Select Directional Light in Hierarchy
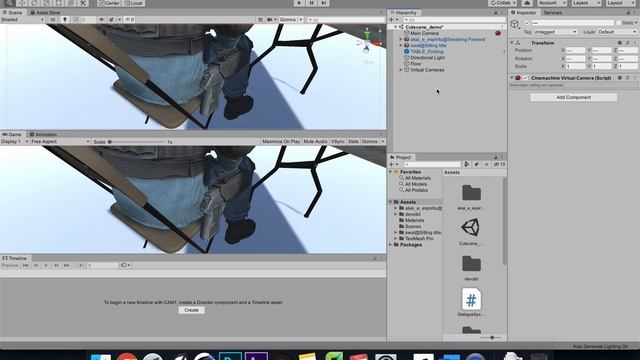Viewport: 640px width, 360px height. coord(427,58)
